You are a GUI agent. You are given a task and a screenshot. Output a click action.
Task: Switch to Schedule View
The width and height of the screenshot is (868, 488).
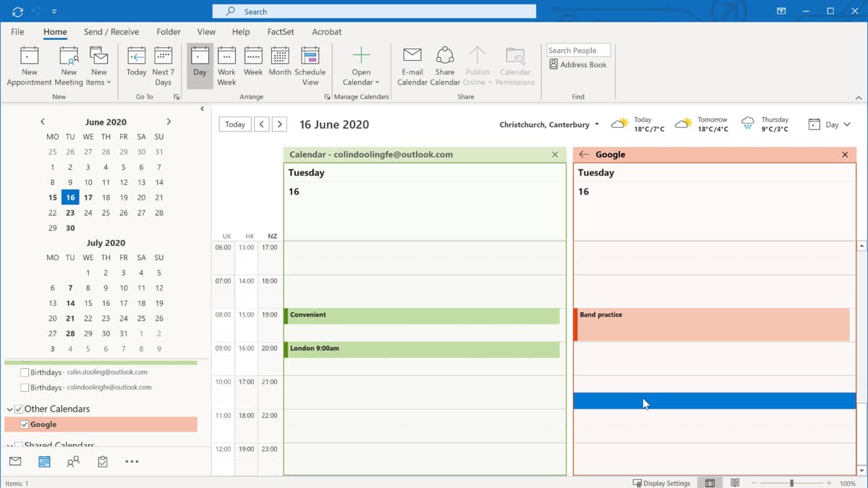coord(310,67)
